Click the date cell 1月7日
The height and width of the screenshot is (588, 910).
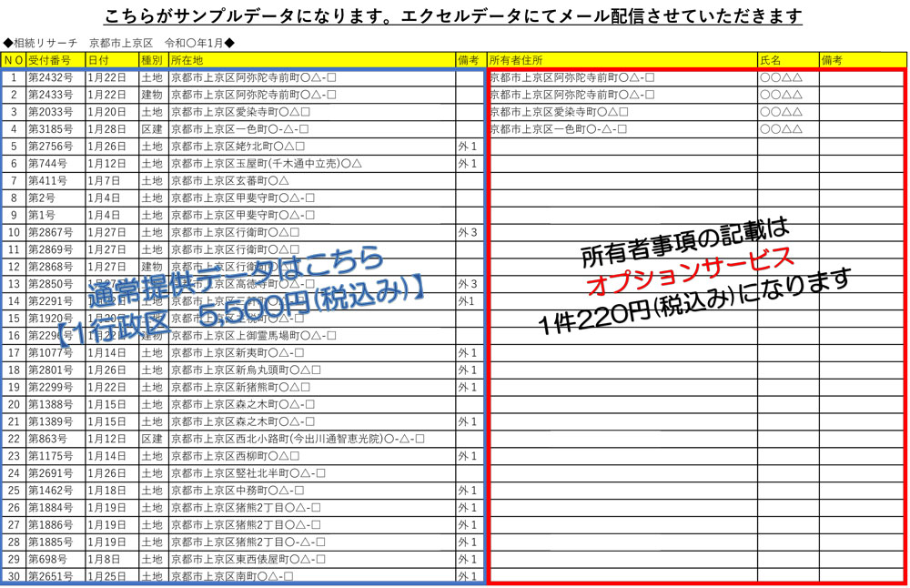[111, 181]
